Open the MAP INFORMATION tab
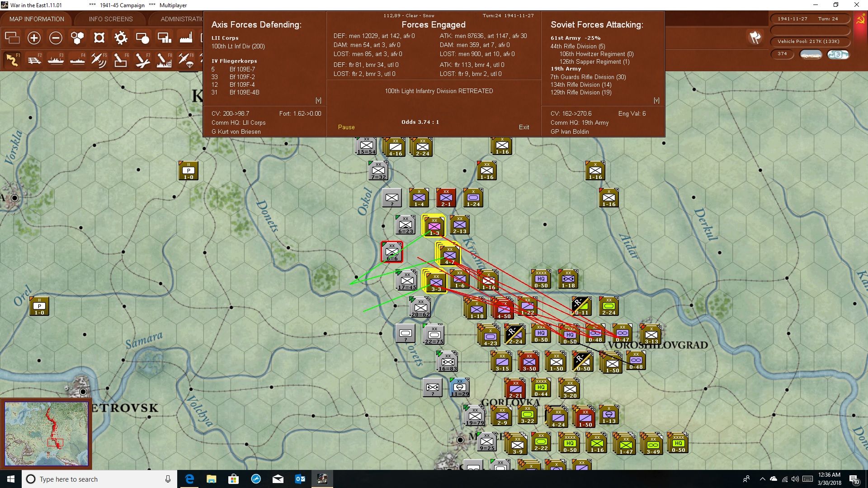The width and height of the screenshot is (868, 488). point(37,19)
